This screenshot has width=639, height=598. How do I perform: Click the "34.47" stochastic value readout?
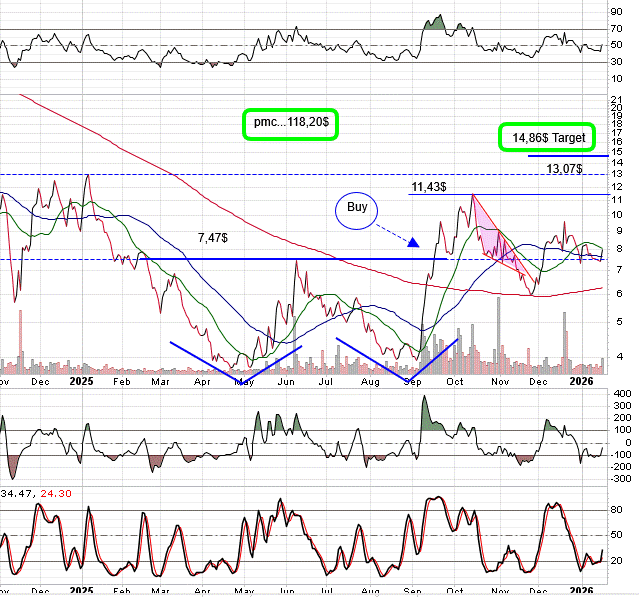(x=16, y=493)
